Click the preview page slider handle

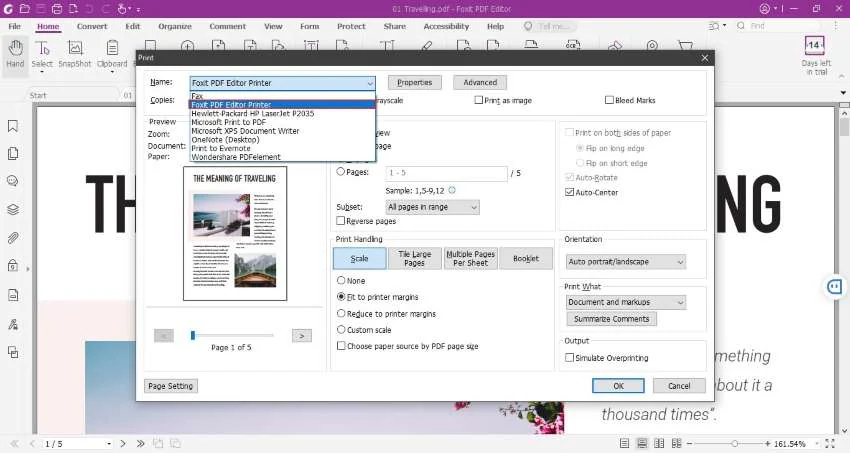coord(192,336)
